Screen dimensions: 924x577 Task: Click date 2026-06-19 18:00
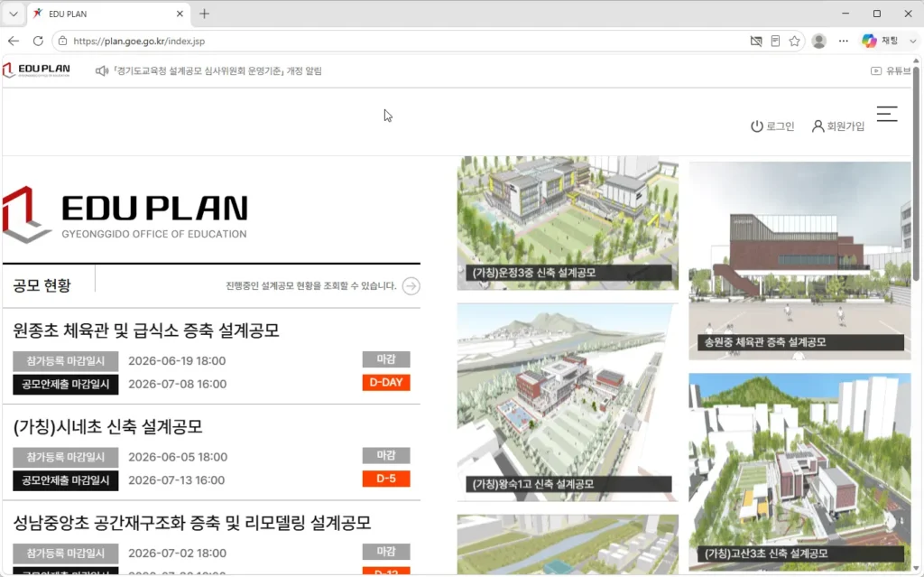[177, 360]
